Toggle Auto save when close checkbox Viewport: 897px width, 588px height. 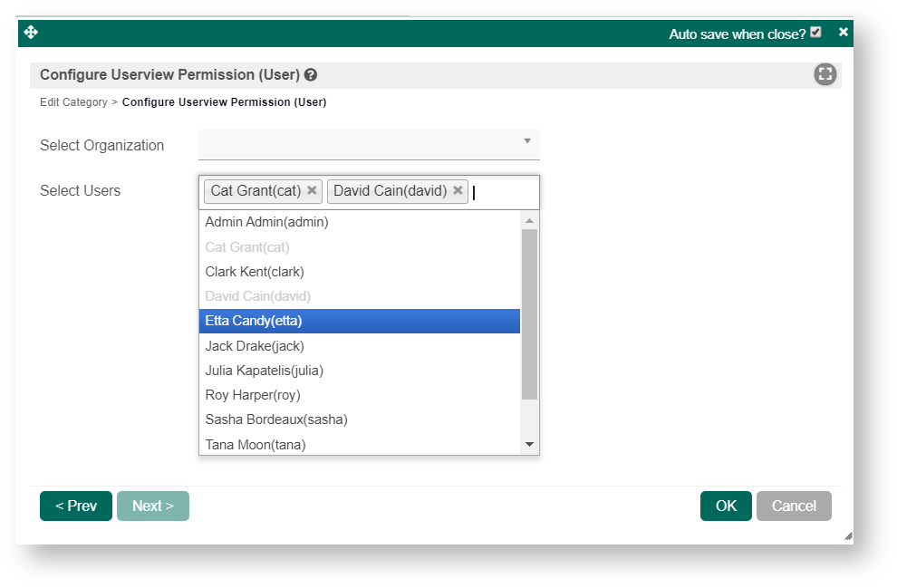coord(815,33)
